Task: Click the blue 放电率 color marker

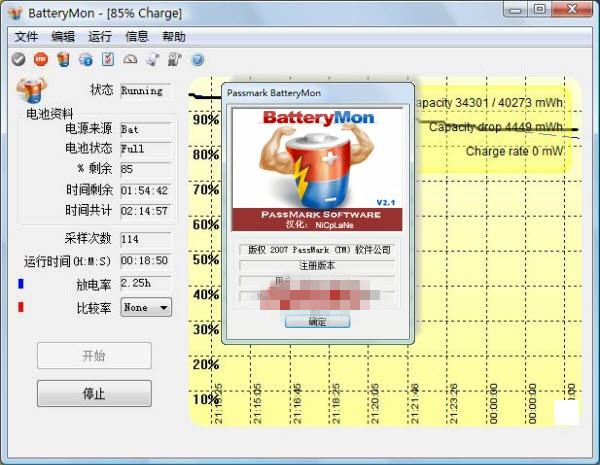Action: (x=21, y=284)
